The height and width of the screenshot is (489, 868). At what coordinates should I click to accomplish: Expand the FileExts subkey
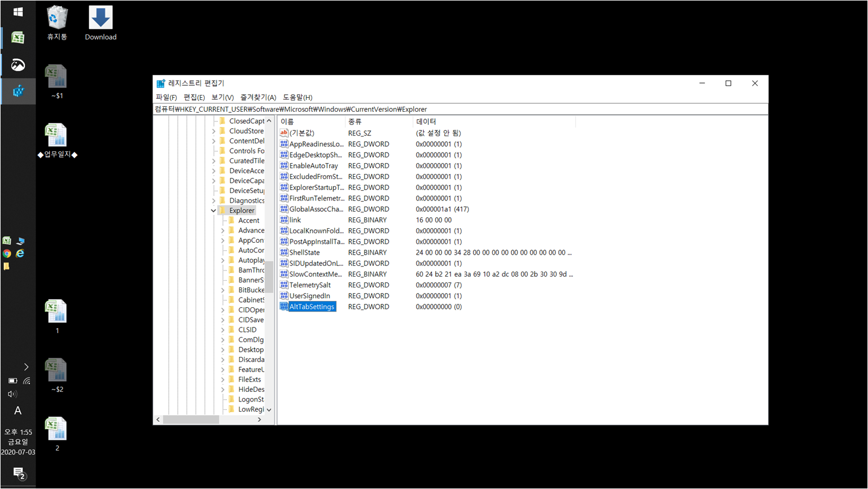[222, 379]
